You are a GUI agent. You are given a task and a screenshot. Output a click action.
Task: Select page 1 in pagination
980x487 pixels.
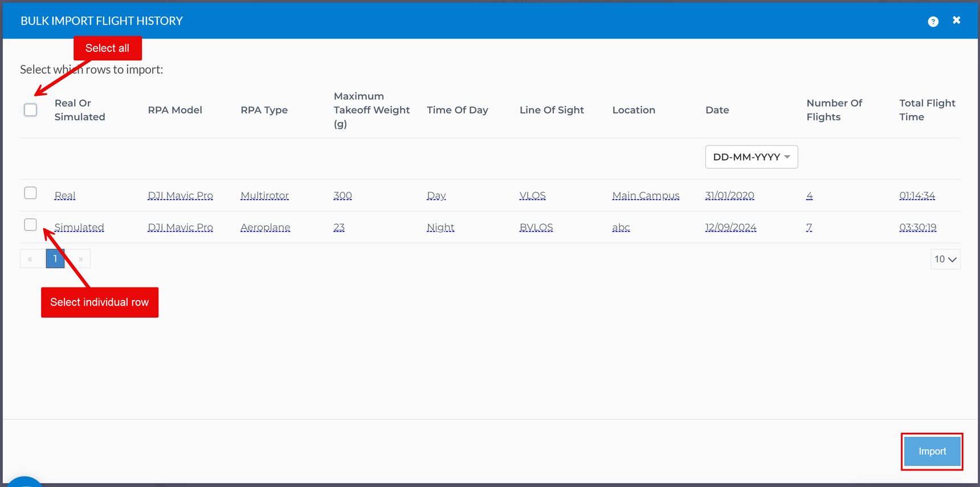pyautogui.click(x=55, y=259)
